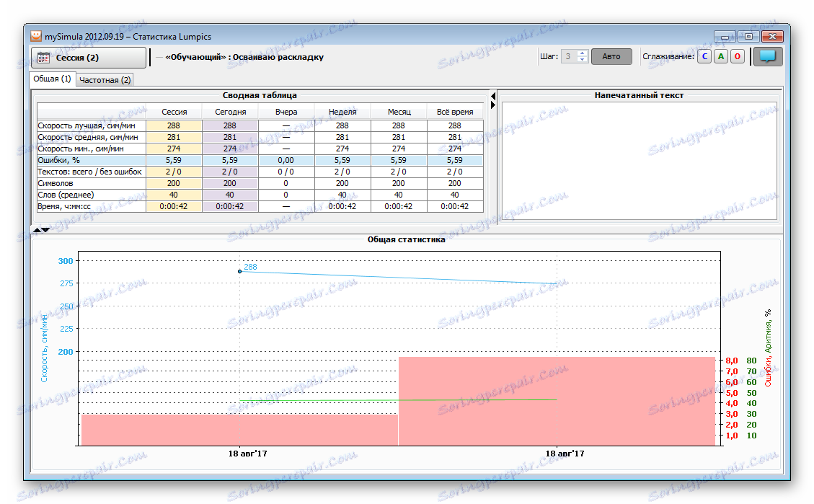
Task: Click the Ошибки, Аритмия, % axis title
Action: point(768,348)
